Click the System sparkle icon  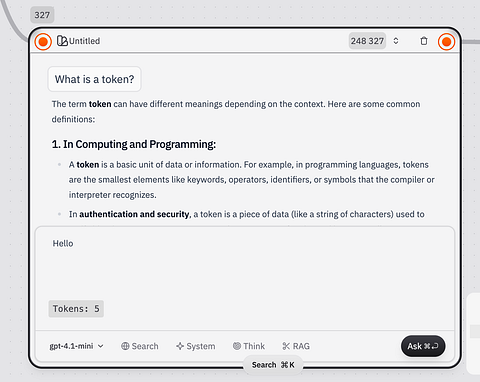click(180, 346)
